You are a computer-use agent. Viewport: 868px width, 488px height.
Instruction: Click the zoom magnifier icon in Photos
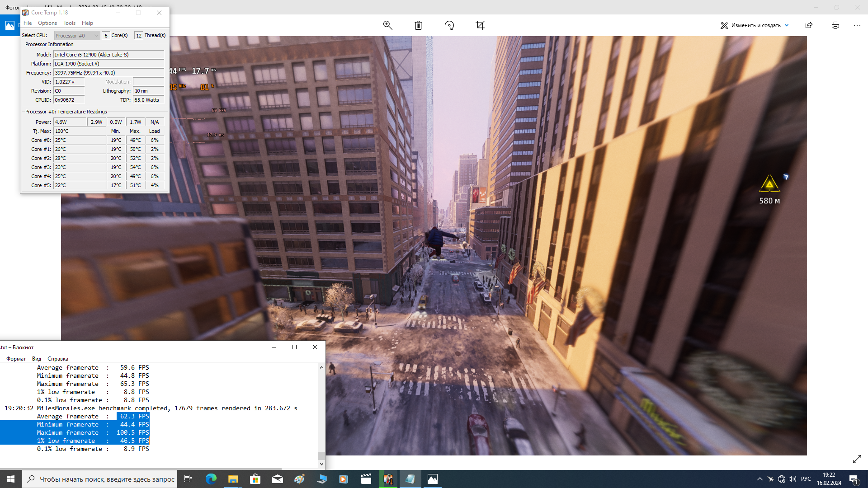point(387,25)
